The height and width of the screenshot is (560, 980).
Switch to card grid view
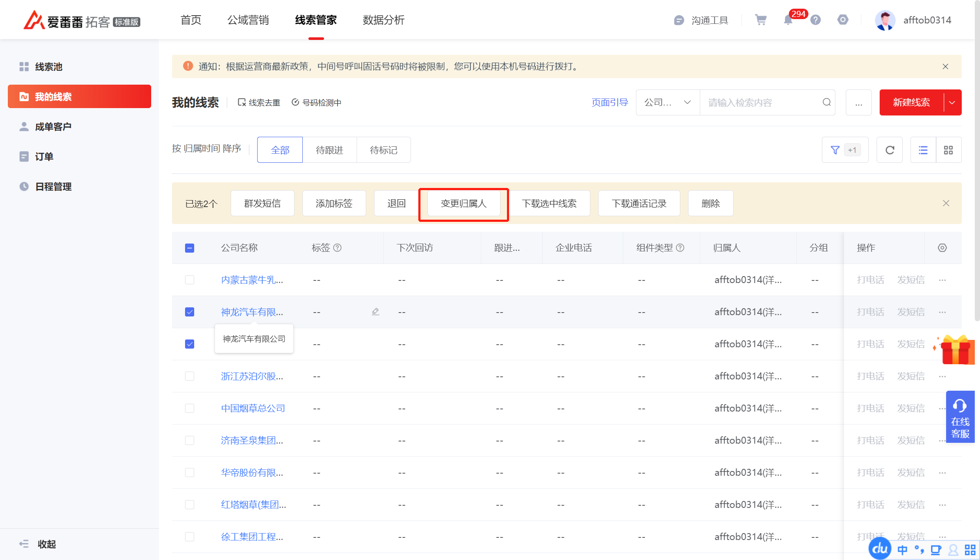(948, 150)
